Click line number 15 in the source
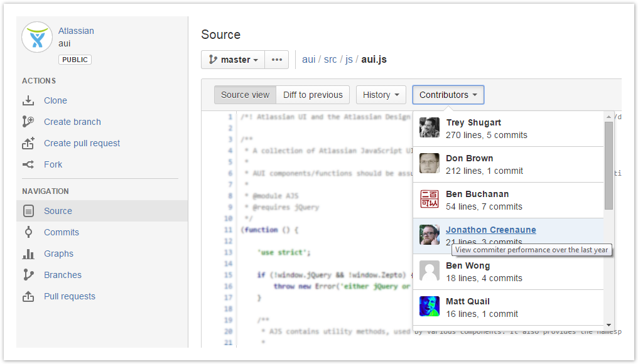Image resolution: width=638 pixels, height=364 pixels. [229, 275]
